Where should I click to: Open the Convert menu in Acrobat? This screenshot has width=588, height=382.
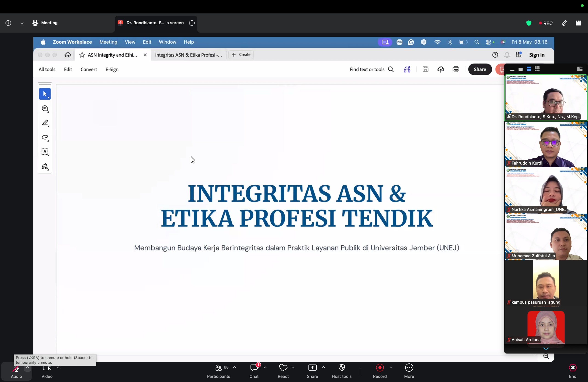(89, 70)
